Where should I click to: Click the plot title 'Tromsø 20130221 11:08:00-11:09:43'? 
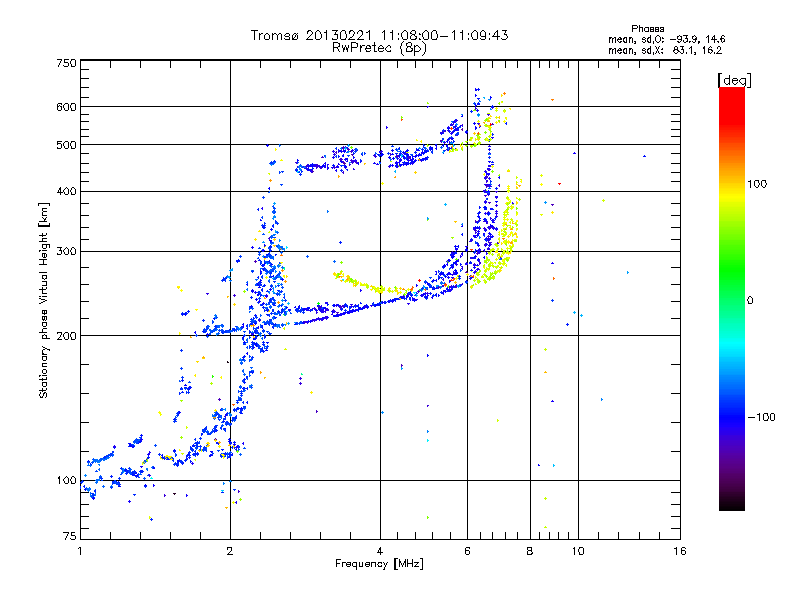click(x=379, y=35)
